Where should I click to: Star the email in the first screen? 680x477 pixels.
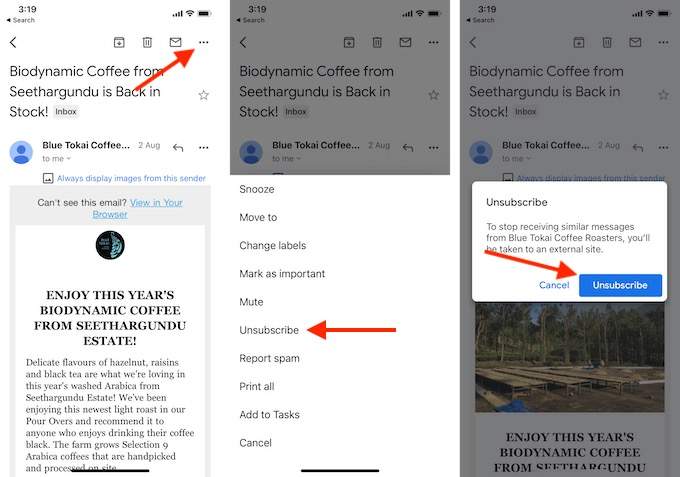[203, 95]
